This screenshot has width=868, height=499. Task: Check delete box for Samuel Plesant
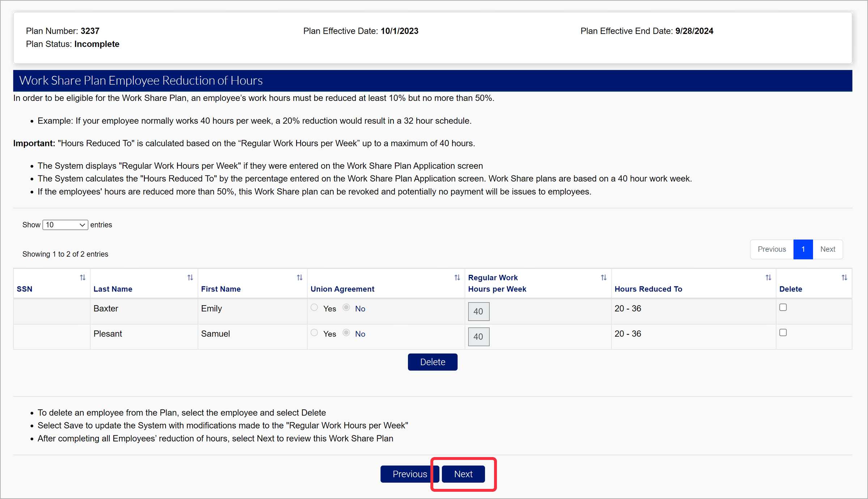point(783,333)
